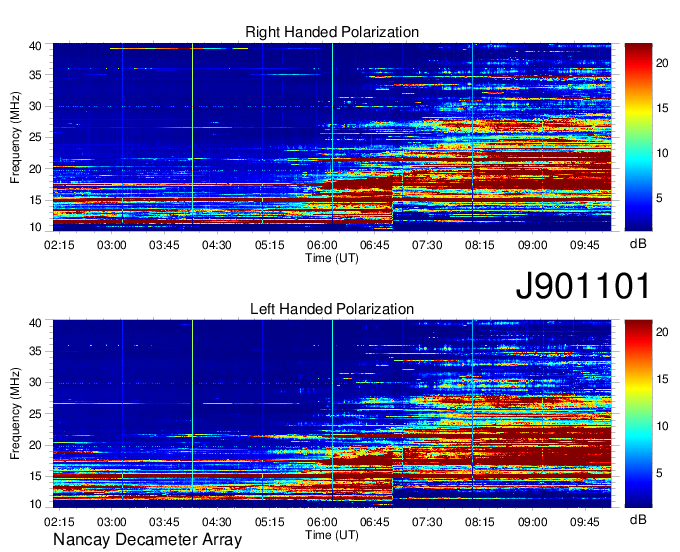Click frequency tick 30 on Right Handed plot
This screenshot has width=680, height=552.
pos(35,106)
